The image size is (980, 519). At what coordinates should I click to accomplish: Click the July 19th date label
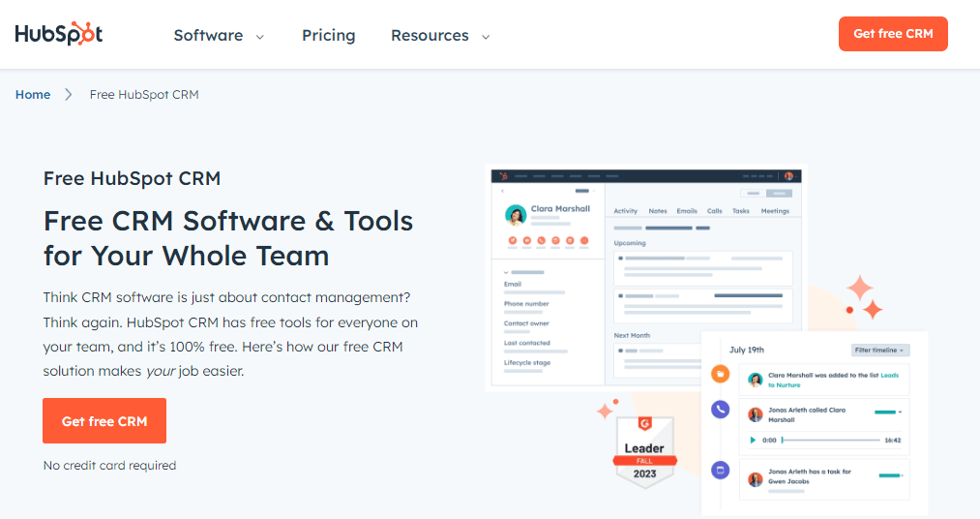coord(746,351)
